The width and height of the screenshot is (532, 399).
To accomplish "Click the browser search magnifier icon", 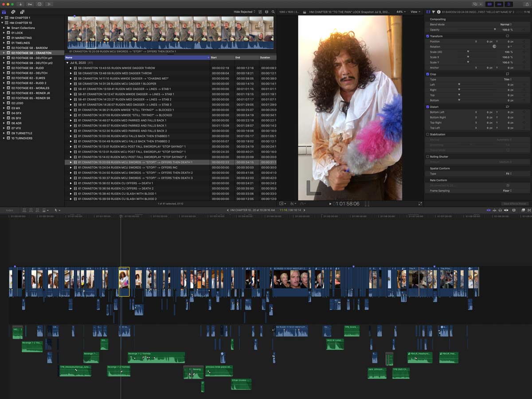I will (x=274, y=12).
